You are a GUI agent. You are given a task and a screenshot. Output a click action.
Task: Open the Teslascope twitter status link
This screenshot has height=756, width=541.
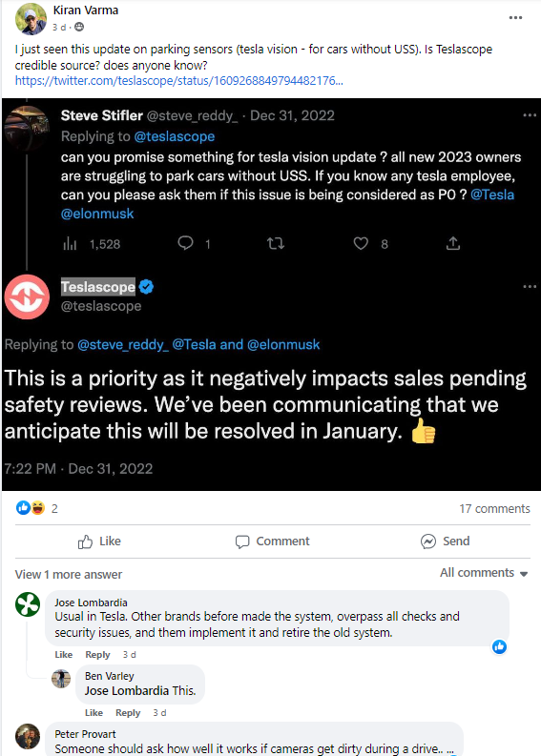(x=179, y=80)
